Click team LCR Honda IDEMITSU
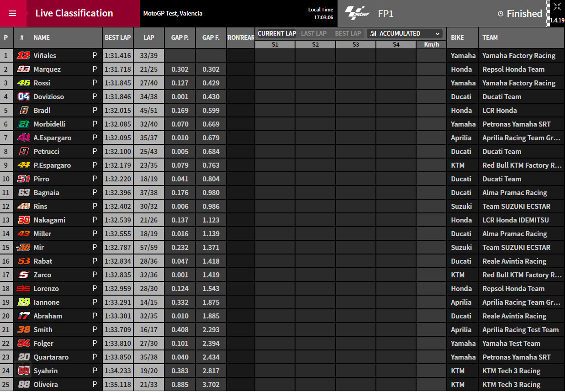This screenshot has height=392, width=565. [x=516, y=220]
